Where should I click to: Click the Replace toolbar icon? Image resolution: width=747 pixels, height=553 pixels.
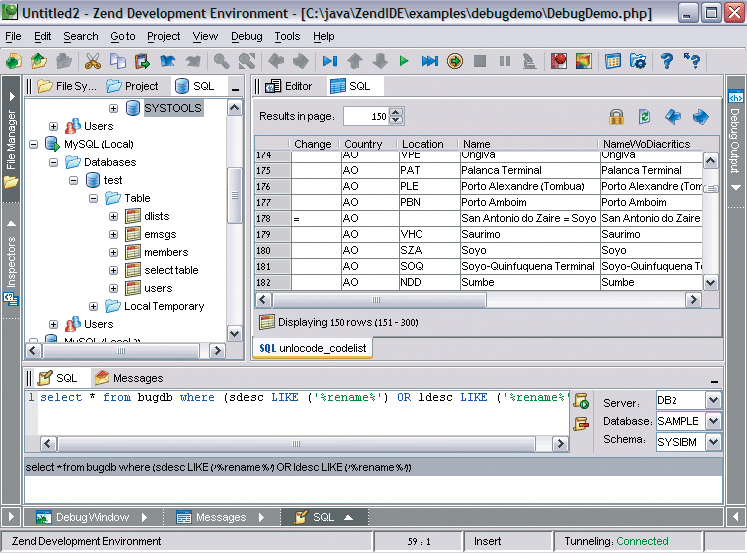247,61
